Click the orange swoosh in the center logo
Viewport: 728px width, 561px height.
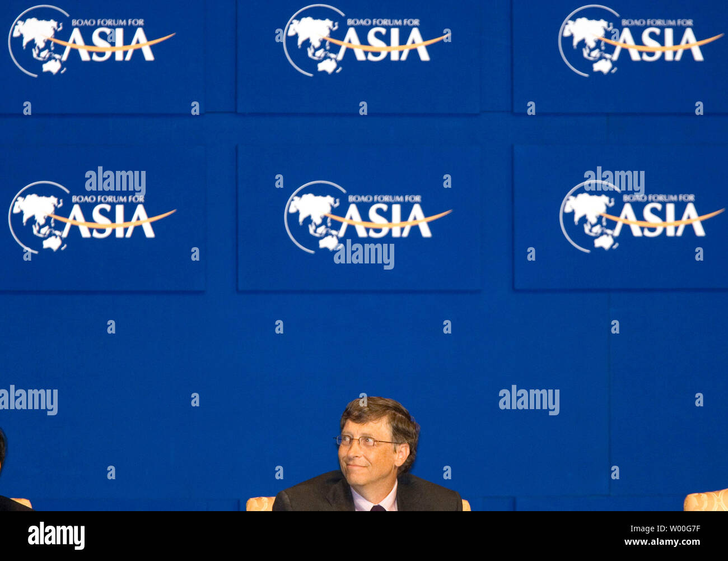point(389,220)
